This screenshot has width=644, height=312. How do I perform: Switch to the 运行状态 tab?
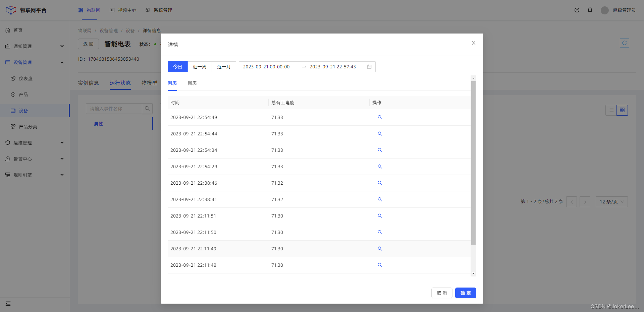(120, 83)
